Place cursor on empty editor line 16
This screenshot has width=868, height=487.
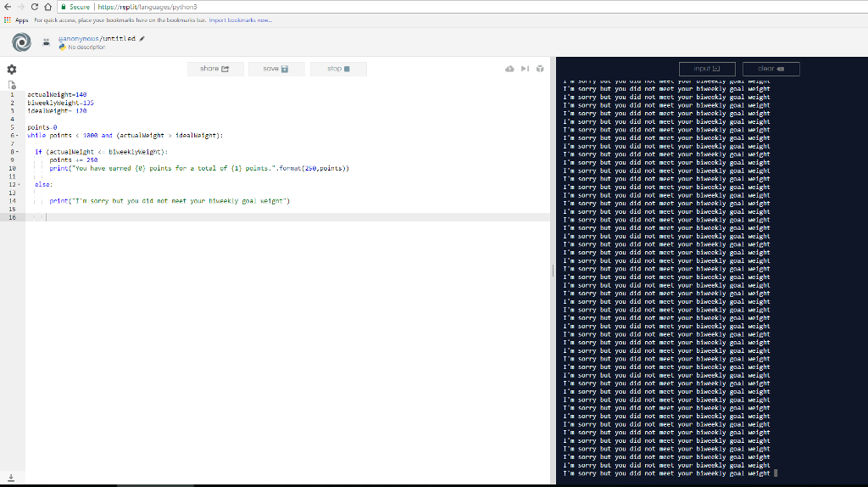pos(288,217)
